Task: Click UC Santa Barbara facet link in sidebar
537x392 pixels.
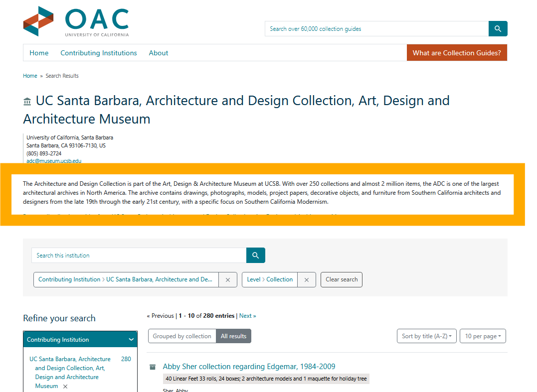Action: tap(70, 372)
